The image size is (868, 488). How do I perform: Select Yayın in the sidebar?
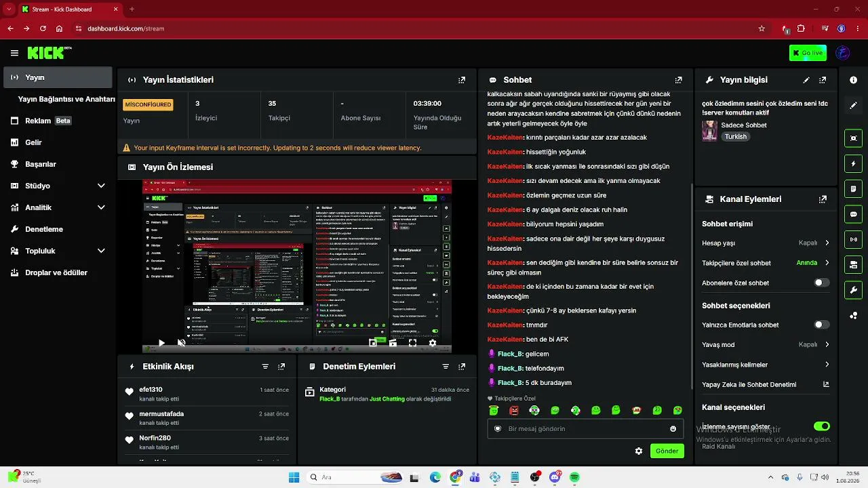(58, 77)
